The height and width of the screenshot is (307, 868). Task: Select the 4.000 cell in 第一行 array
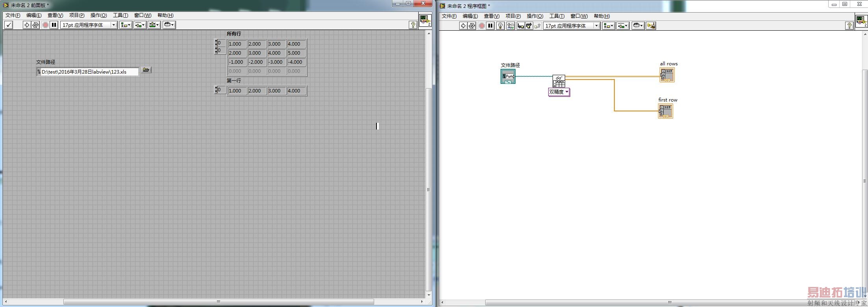tap(296, 91)
